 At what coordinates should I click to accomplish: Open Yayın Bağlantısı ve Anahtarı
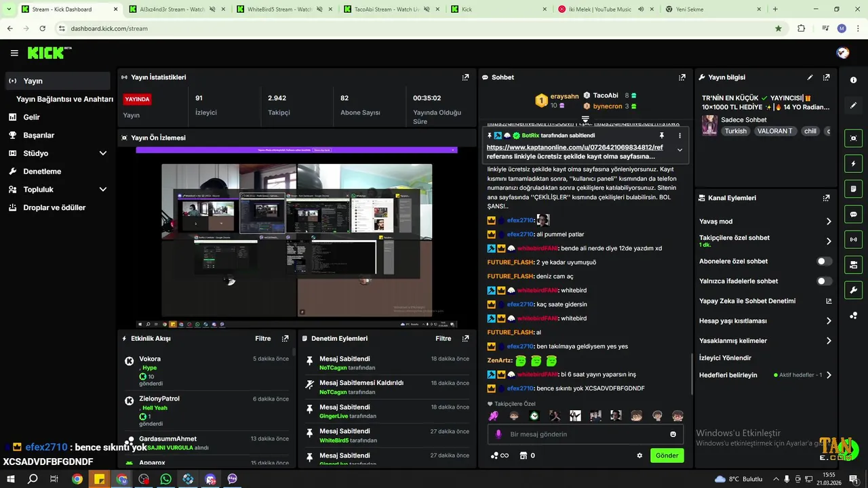point(64,99)
